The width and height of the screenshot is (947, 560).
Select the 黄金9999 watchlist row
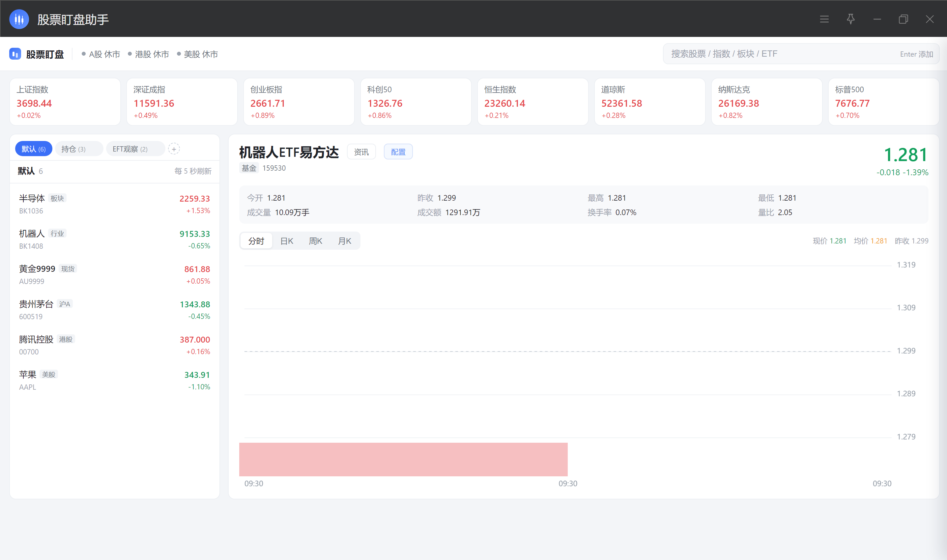pyautogui.click(x=115, y=275)
